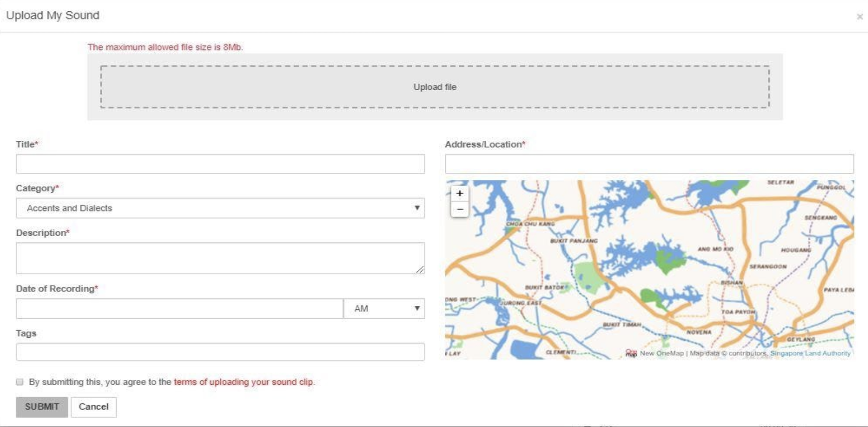The image size is (868, 427).
Task: Open the AM/PM time dropdown
Action: pyautogui.click(x=384, y=309)
